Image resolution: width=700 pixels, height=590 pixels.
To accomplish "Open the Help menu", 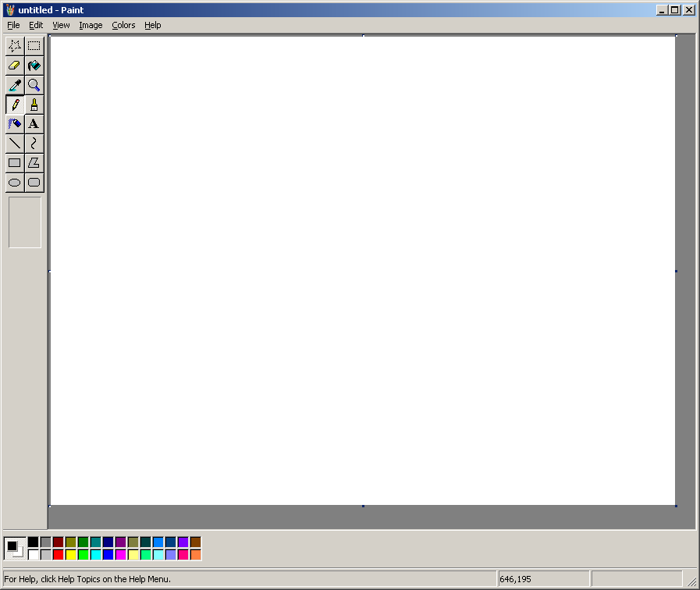I will click(x=153, y=25).
